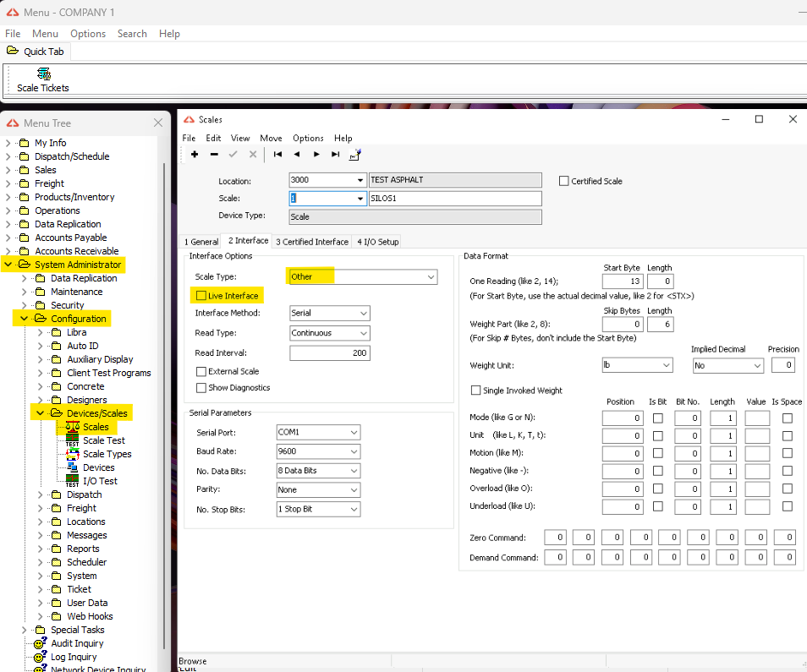
Task: Select the Ticket folder icon
Action: [x=56, y=590]
